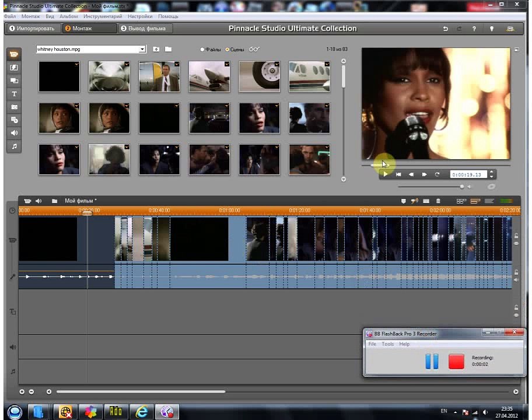This screenshot has height=420, width=532.
Task: Open the Titles album (T icon)
Action: (x=14, y=94)
